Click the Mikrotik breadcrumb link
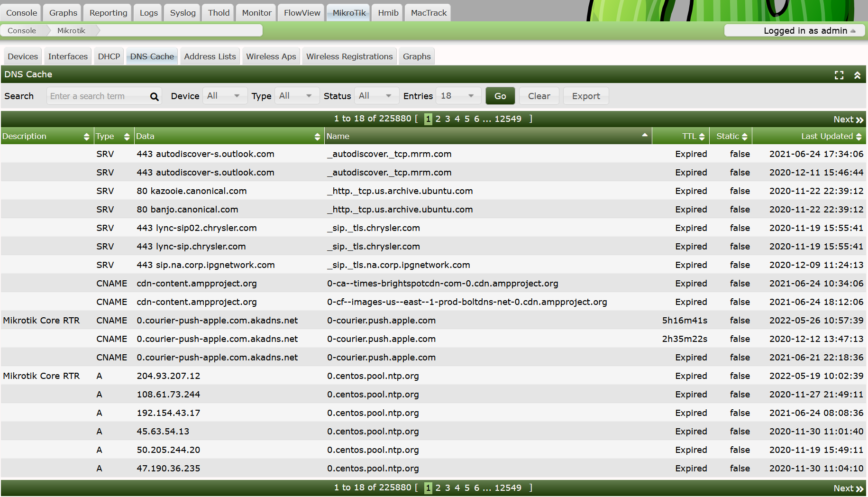 tap(71, 30)
